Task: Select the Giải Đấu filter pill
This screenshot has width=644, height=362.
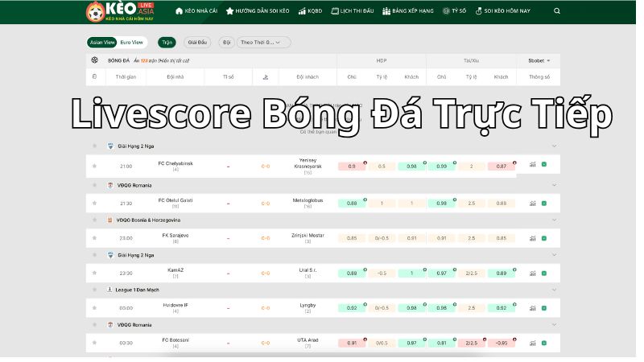Action: click(197, 43)
